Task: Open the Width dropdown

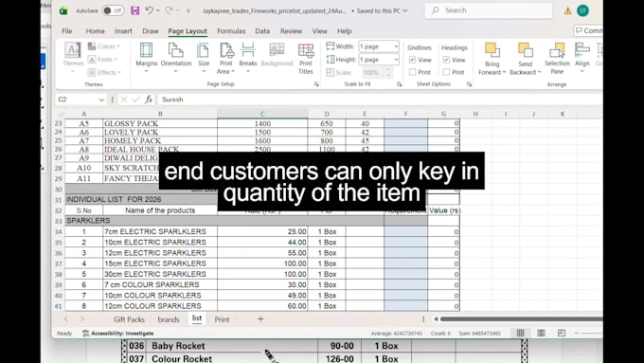Action: 396,46
